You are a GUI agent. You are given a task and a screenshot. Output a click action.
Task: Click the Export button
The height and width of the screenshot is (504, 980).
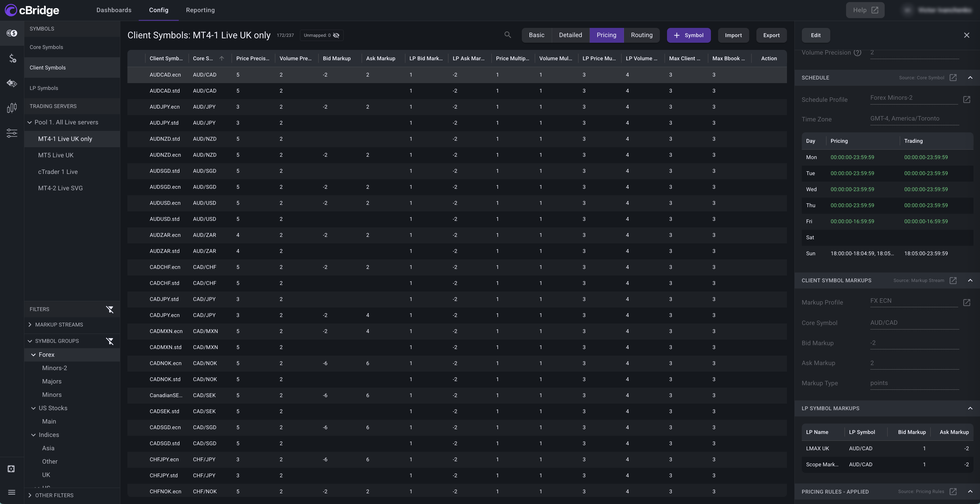[x=771, y=35]
